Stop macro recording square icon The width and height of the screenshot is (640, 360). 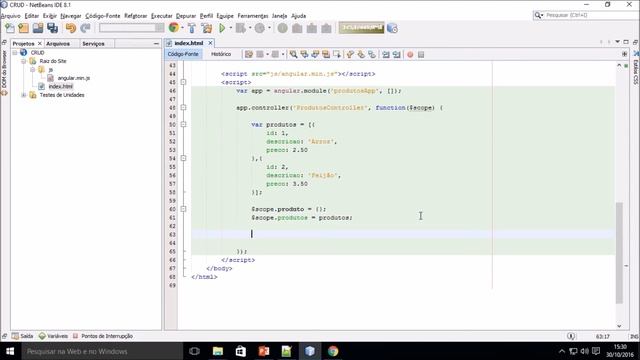point(421,54)
